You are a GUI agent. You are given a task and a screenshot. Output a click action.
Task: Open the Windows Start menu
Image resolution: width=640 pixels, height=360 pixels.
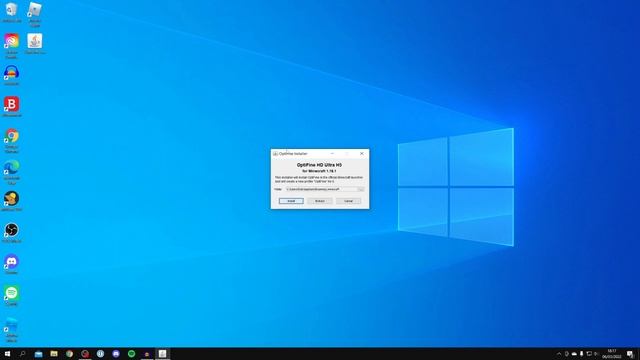(7, 354)
